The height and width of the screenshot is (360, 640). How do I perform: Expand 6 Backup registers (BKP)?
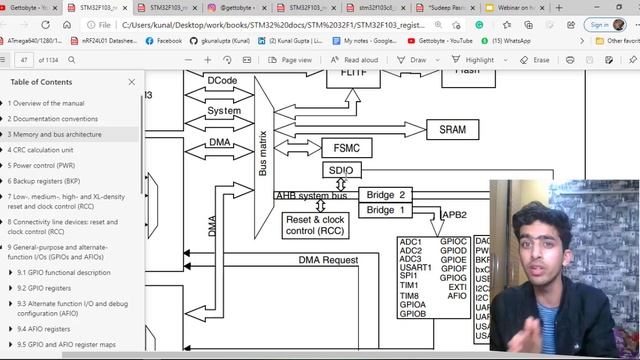click(x=2, y=181)
